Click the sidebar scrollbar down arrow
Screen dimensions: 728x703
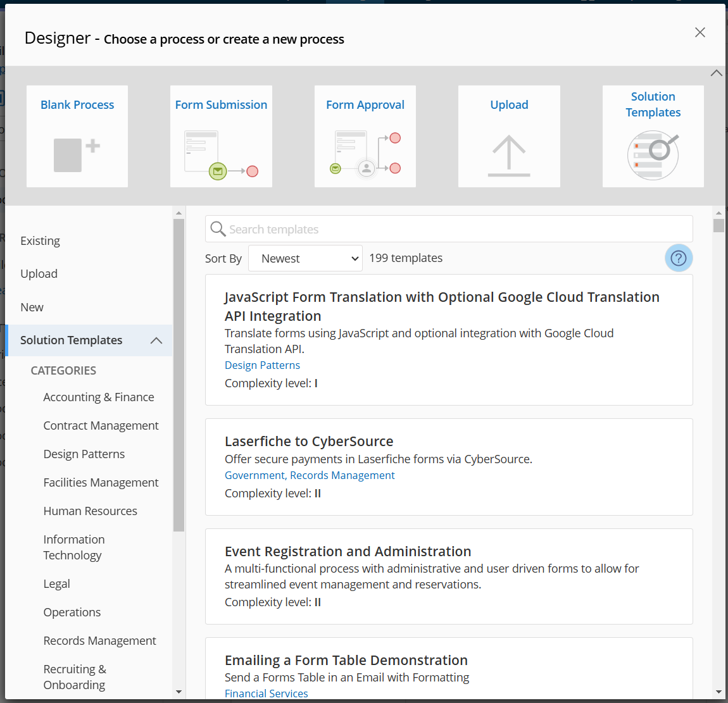179,692
